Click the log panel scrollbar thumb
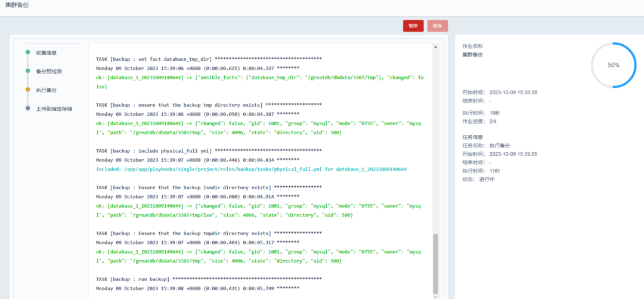Viewport: 644px width, 299px height. (x=435, y=263)
